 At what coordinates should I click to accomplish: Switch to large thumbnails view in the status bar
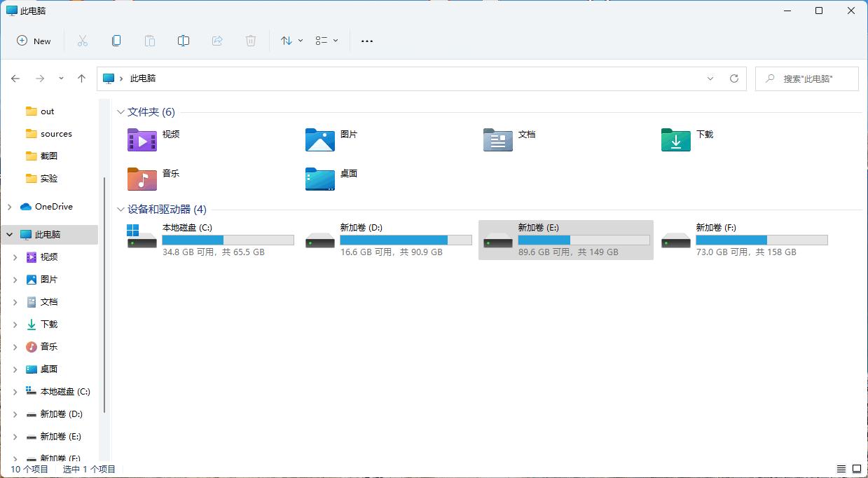(x=856, y=468)
